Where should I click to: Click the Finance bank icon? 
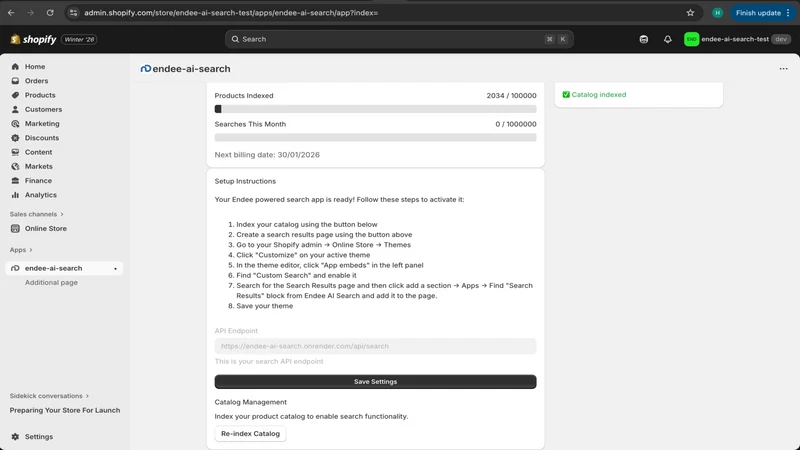tap(15, 181)
